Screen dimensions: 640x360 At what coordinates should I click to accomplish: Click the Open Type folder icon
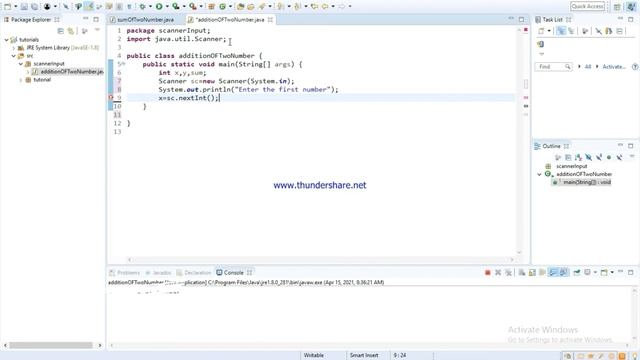pyautogui.click(x=241, y=7)
